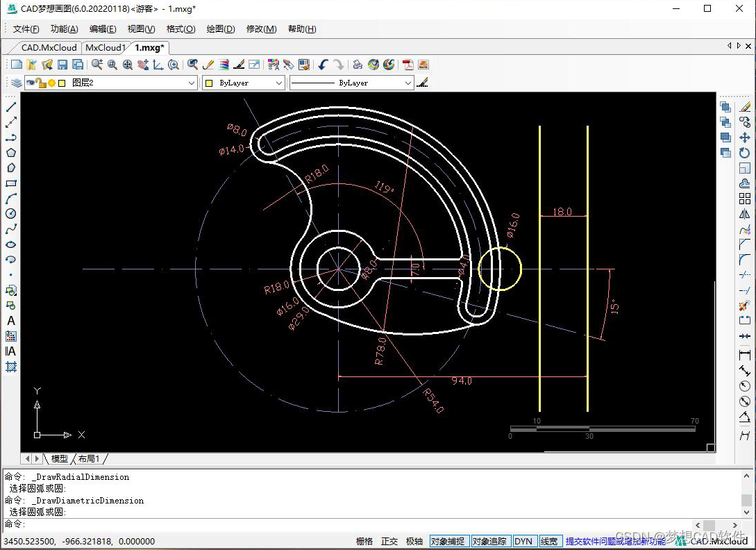
Task: Select the Polygon drawing tool
Action: point(10,153)
